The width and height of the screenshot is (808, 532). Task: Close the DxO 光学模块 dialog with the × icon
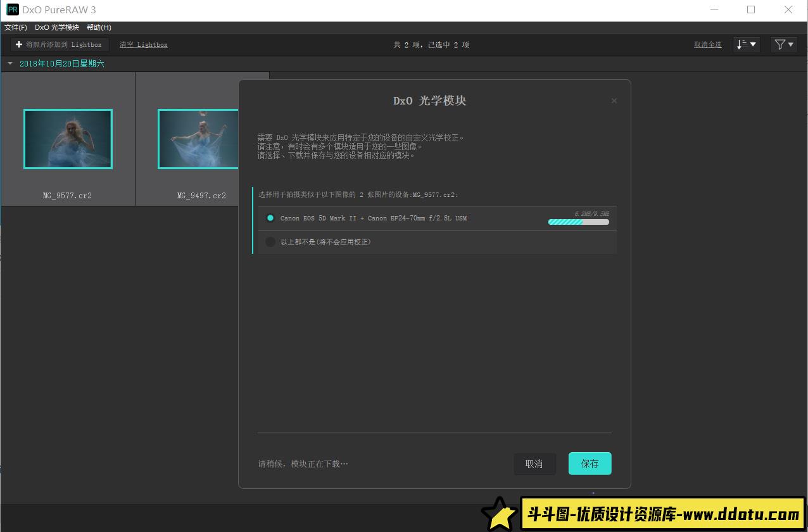614,100
